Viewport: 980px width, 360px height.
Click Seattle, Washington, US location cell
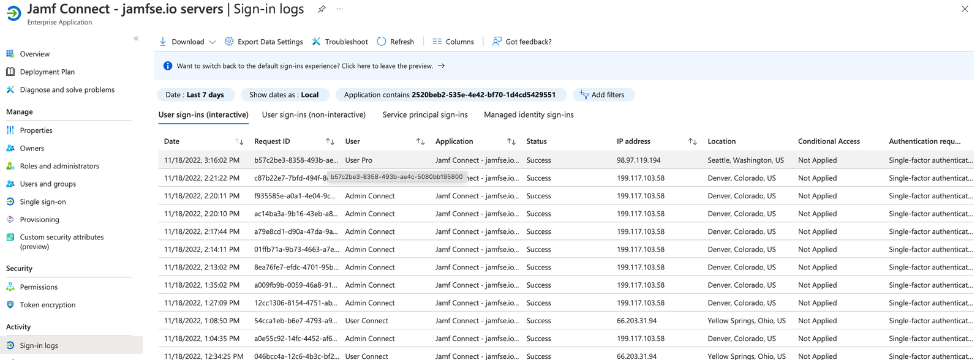pyautogui.click(x=745, y=160)
